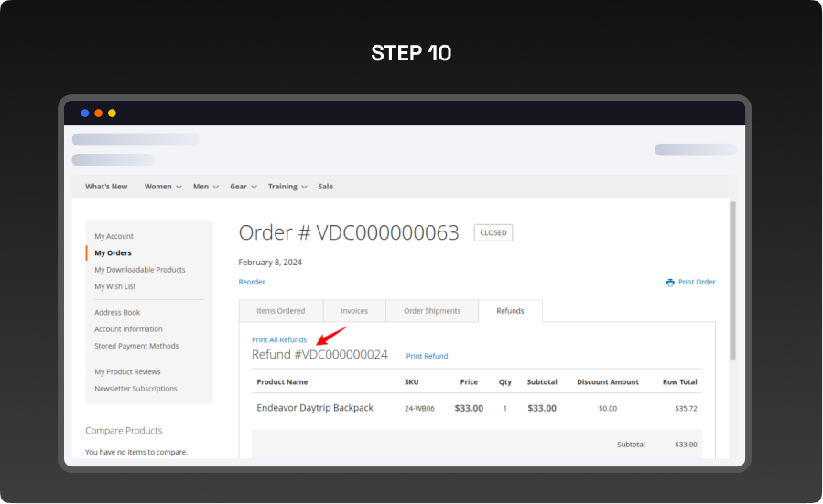The image size is (823, 504).
Task: Open My Account in the sidebar
Action: 114,236
